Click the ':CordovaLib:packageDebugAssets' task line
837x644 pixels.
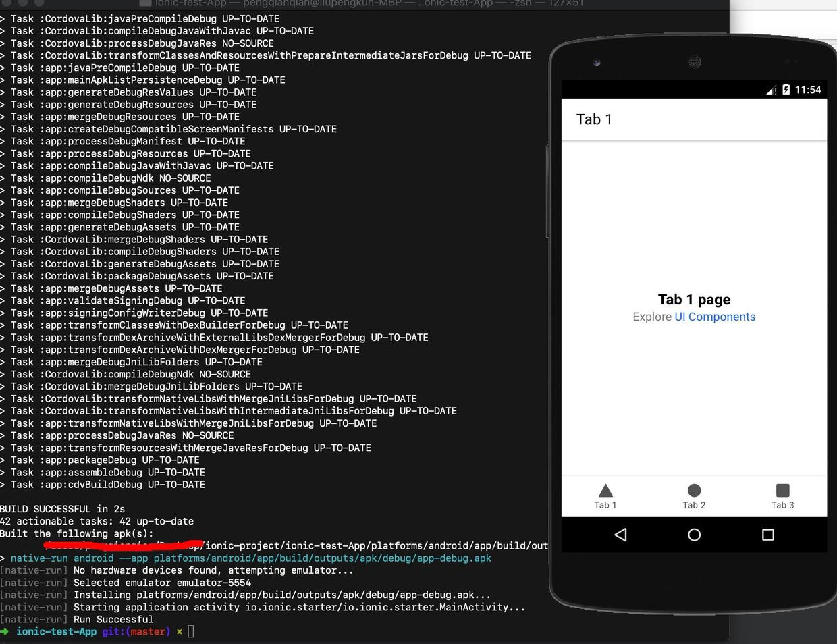pos(137,276)
